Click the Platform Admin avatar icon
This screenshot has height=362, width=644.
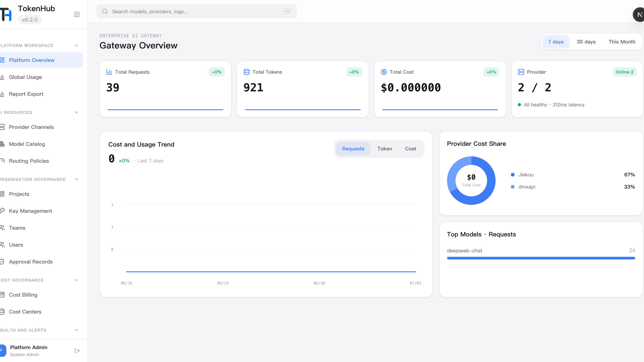(x=3, y=350)
